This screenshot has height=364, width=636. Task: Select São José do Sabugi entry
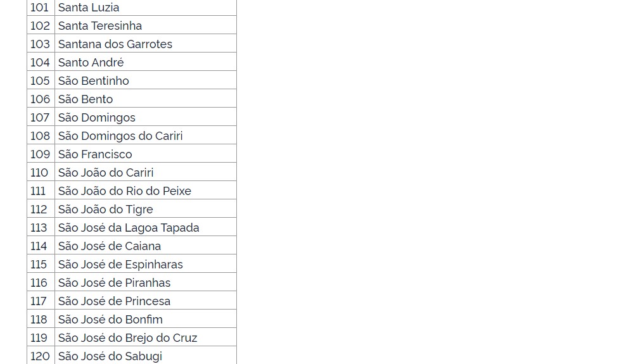110,356
